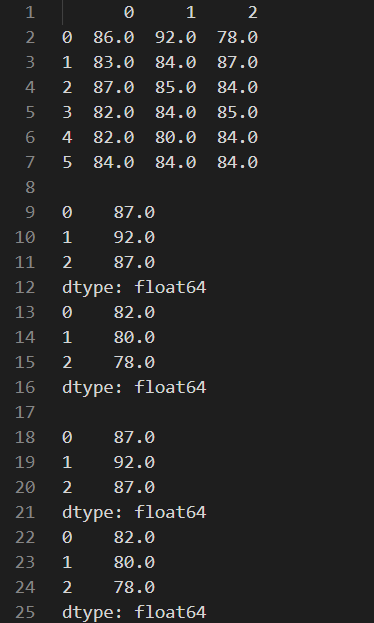Click column header 2 on line 1

coord(253,13)
